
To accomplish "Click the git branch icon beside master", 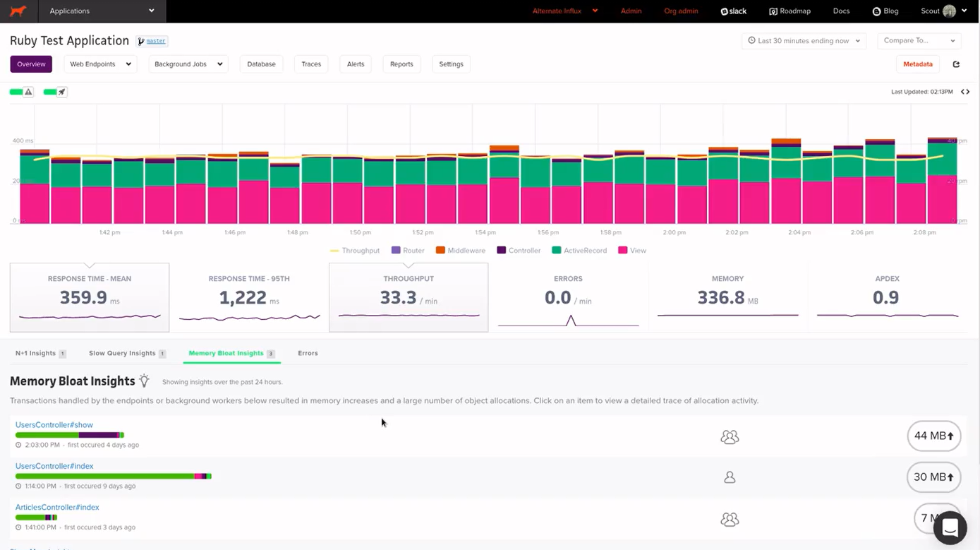I will tap(141, 42).
